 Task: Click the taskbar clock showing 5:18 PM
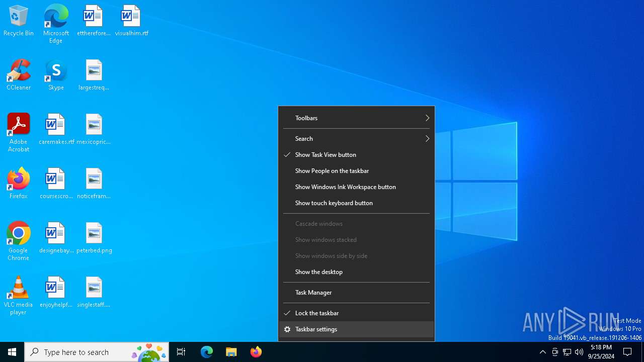601,352
